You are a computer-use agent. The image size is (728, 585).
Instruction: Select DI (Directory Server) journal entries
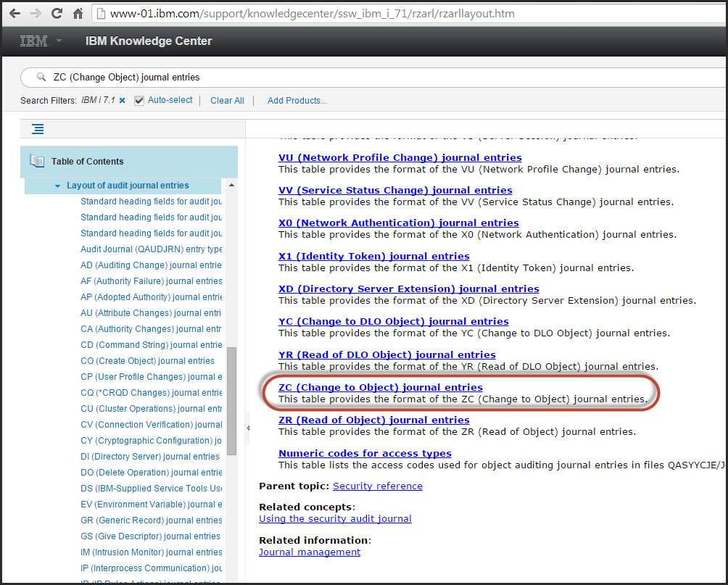pos(150,457)
